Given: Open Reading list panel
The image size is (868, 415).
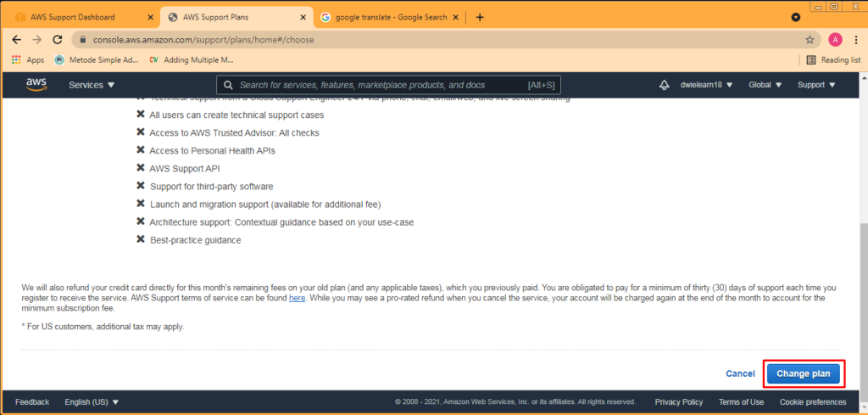Looking at the screenshot, I should click(834, 60).
